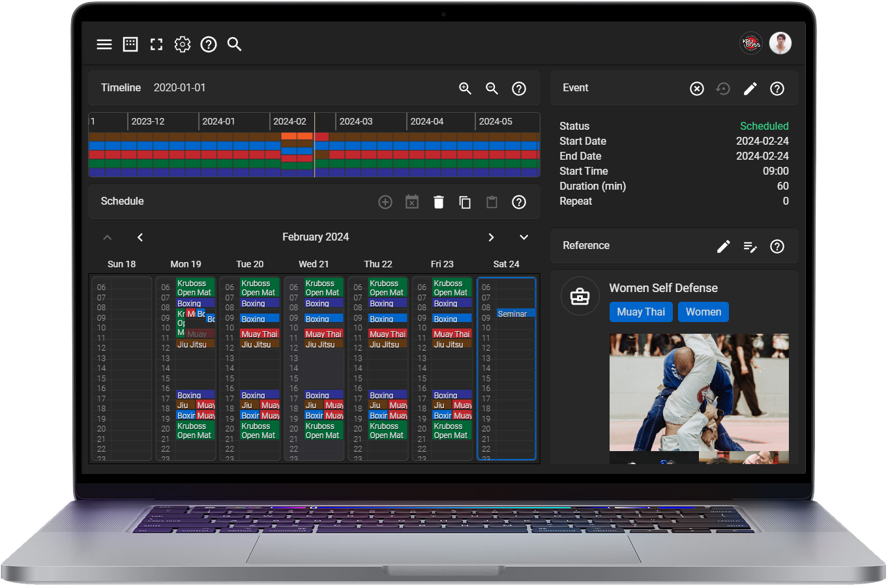Click the Event restore history icon

pyautogui.click(x=723, y=89)
